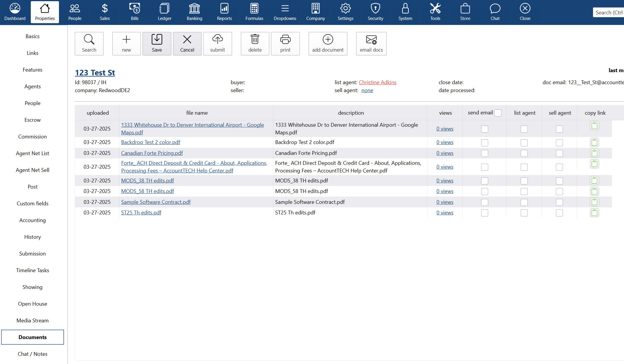
Task: Check send email for Backdrop Test 2 color.pdf
Action: (485, 143)
